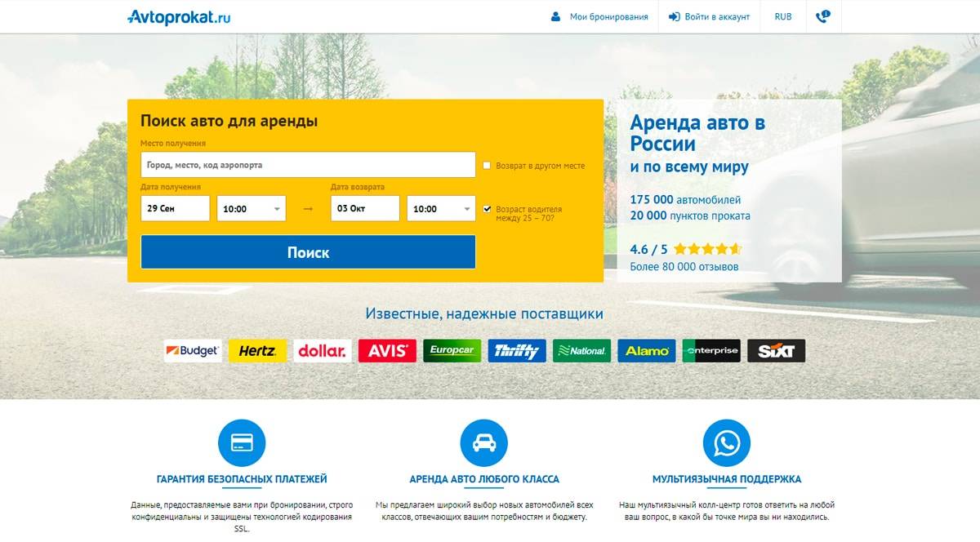Click the blue car class icon

click(x=484, y=442)
